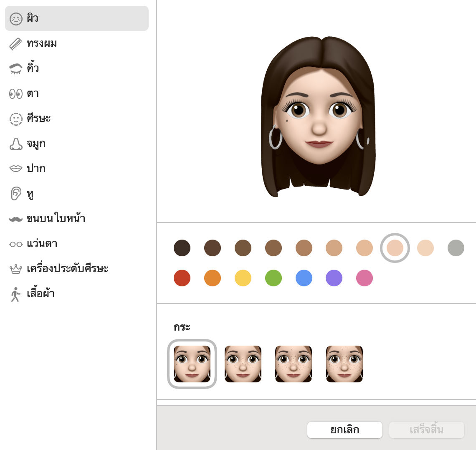Image resolution: width=476 pixels, height=450 pixels.
Task: Open the nose category icon
Action: point(16,144)
